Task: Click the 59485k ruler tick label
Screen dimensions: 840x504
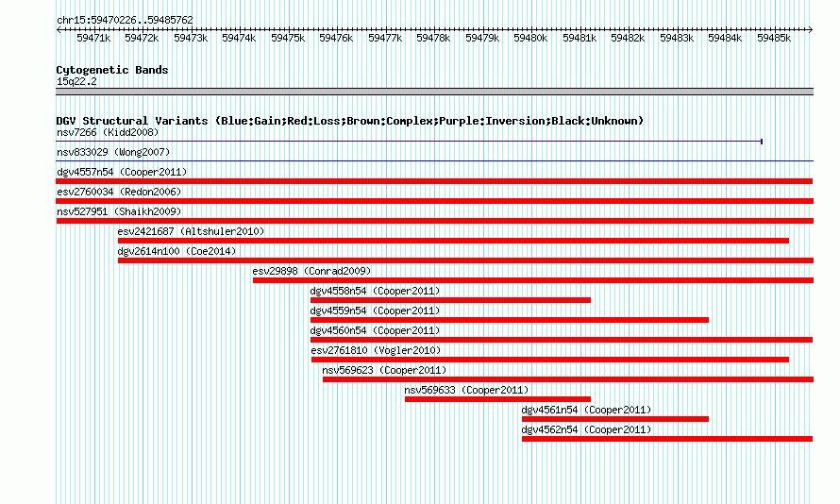Action: (x=774, y=38)
